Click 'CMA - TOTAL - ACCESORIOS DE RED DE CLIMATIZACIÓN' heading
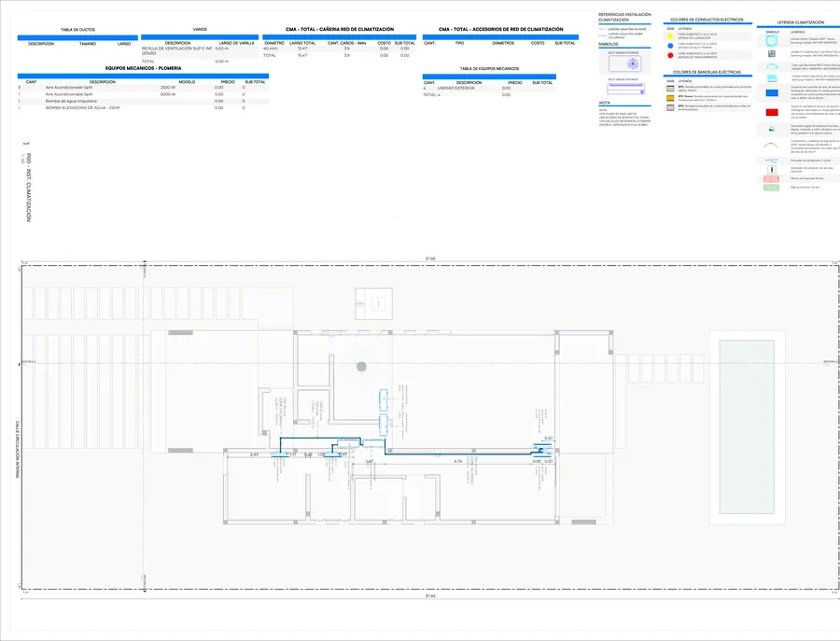This screenshot has width=840, height=641. 500,30
